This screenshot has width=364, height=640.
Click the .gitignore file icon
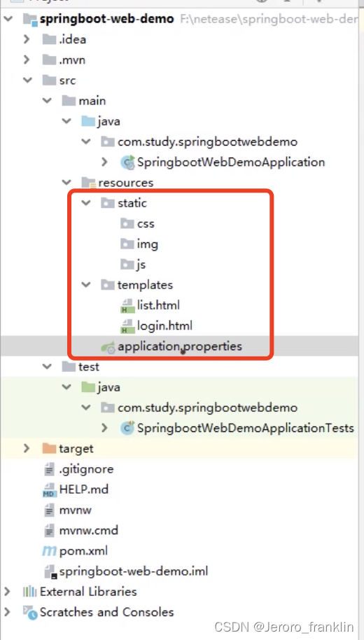[49, 469]
